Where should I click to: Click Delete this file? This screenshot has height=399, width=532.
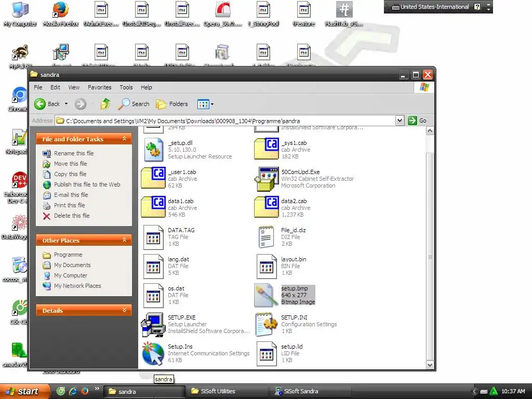(x=72, y=216)
